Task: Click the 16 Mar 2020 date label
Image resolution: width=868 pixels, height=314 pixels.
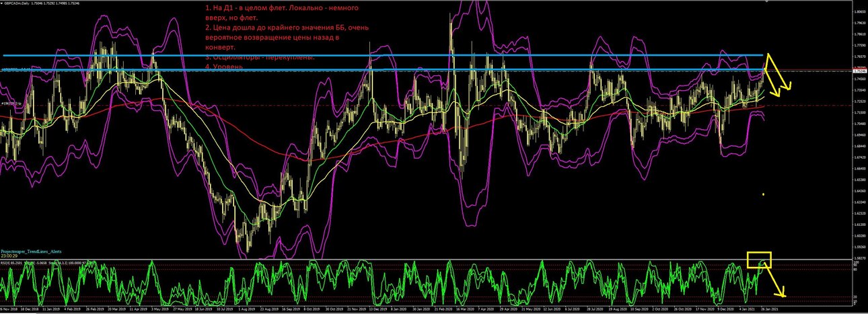Action: pyautogui.click(x=465, y=309)
